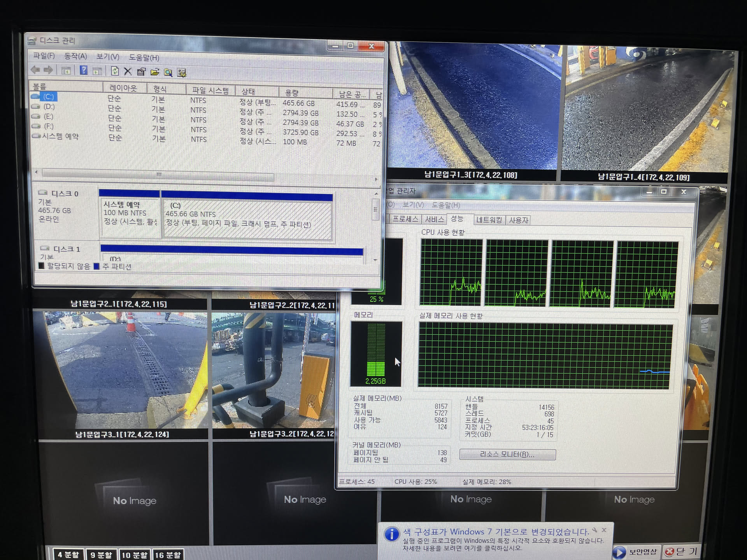Click the Open folder toolbar icon

(155, 72)
